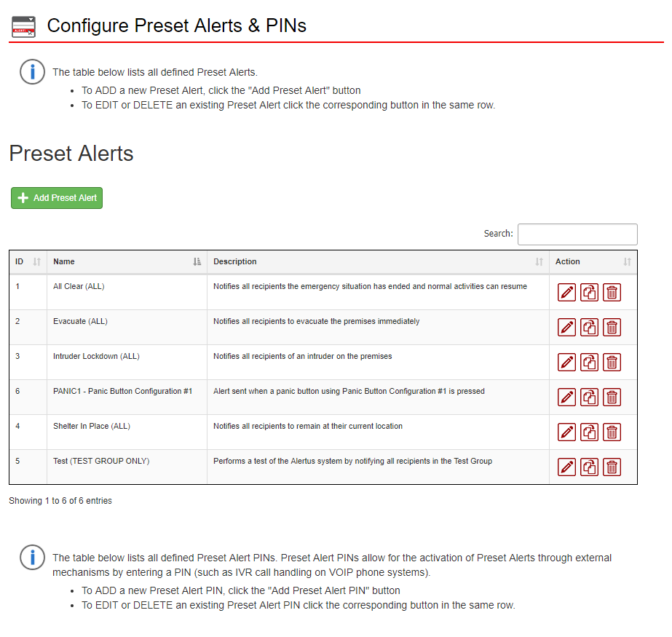Sort table by Action column
This screenshot has width=672, height=637.
(593, 262)
